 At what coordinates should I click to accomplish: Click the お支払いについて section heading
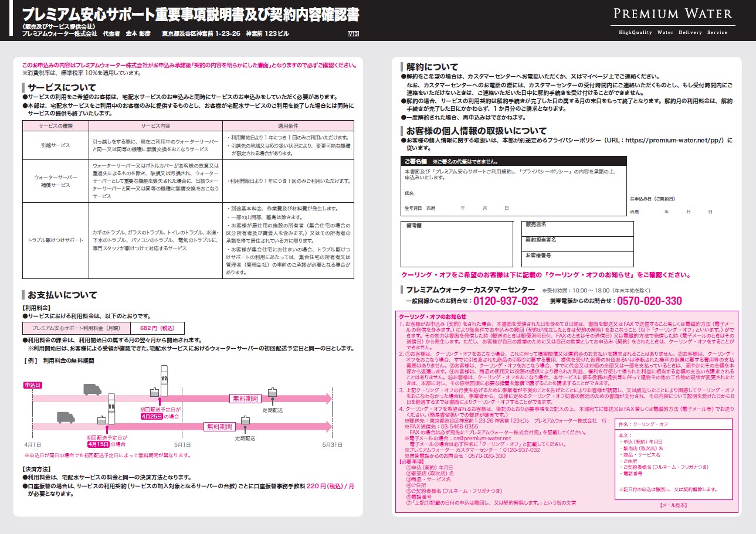tap(62, 295)
